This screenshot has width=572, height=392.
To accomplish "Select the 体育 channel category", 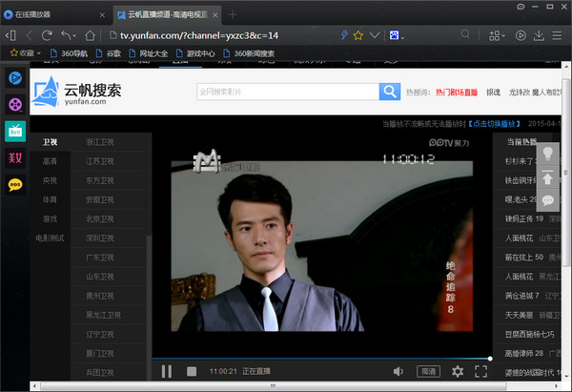I will tap(50, 200).
